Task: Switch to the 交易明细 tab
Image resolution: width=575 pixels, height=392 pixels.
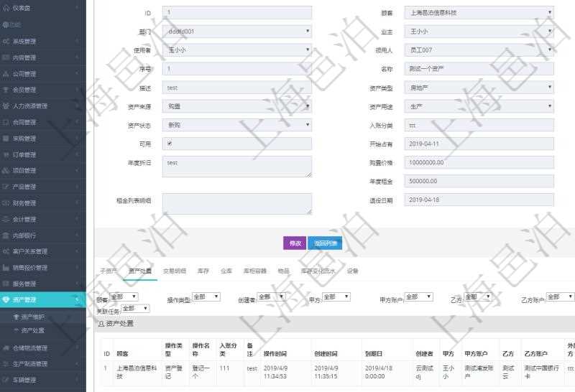Action: (x=175, y=271)
